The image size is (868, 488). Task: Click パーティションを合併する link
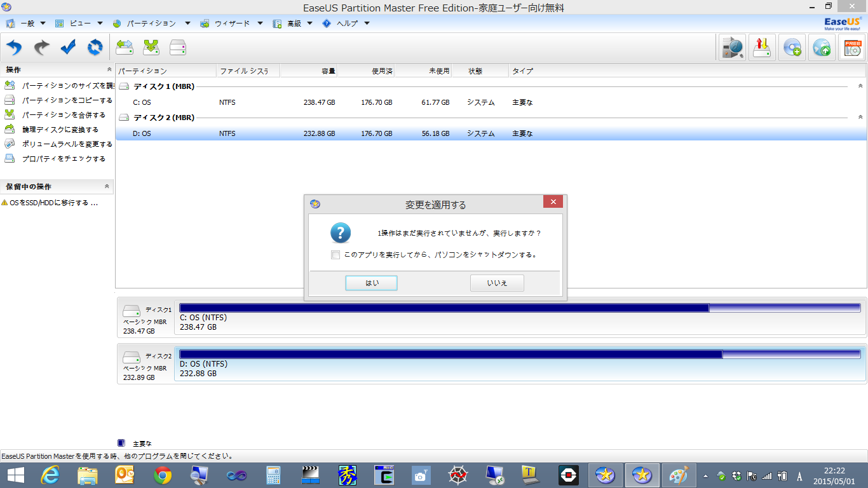[64, 114]
